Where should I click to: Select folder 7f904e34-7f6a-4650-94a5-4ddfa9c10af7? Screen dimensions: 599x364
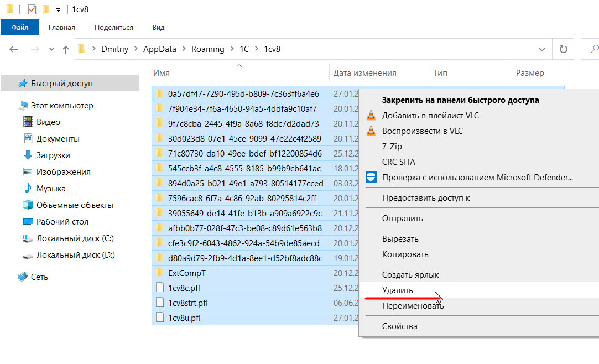pyautogui.click(x=242, y=109)
